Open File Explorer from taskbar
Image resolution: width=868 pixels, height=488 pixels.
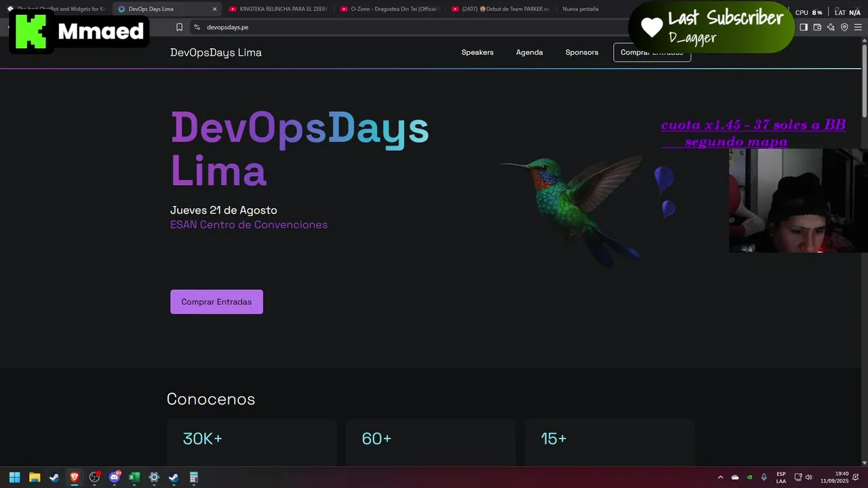(35, 477)
